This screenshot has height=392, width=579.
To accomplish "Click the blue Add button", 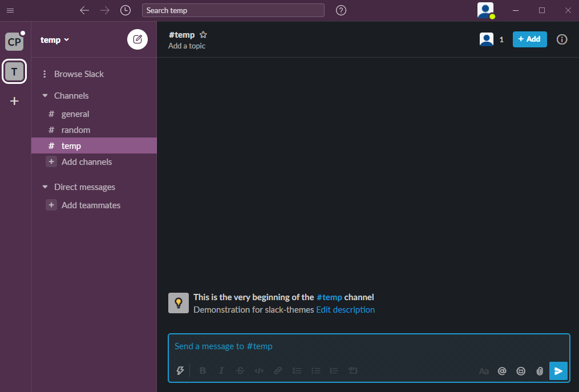I will click(x=529, y=39).
